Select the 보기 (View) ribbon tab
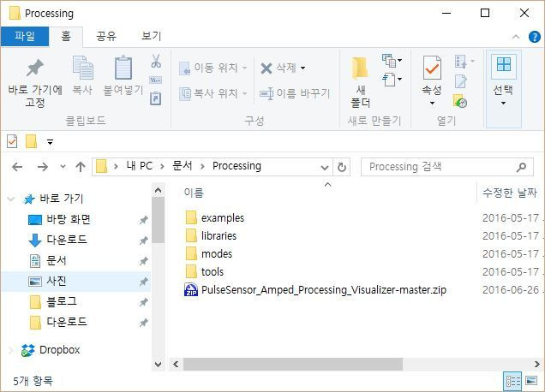Screen dimensions: 545x392 [x=151, y=36]
